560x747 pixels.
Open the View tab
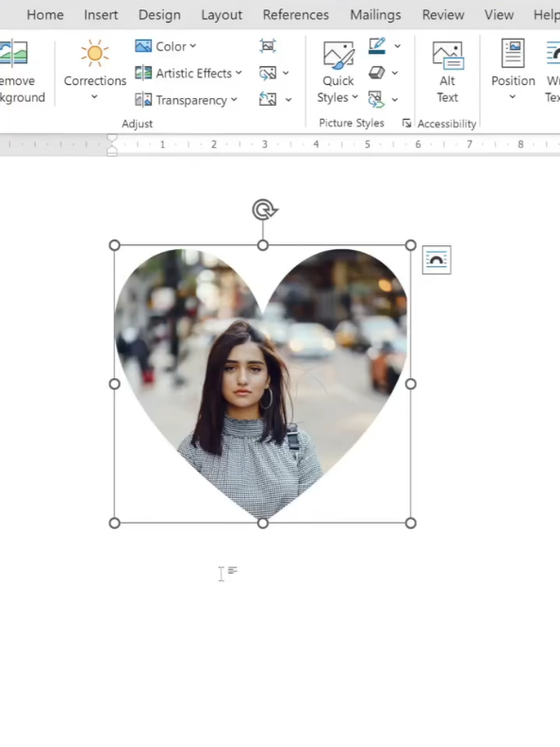pyautogui.click(x=499, y=15)
